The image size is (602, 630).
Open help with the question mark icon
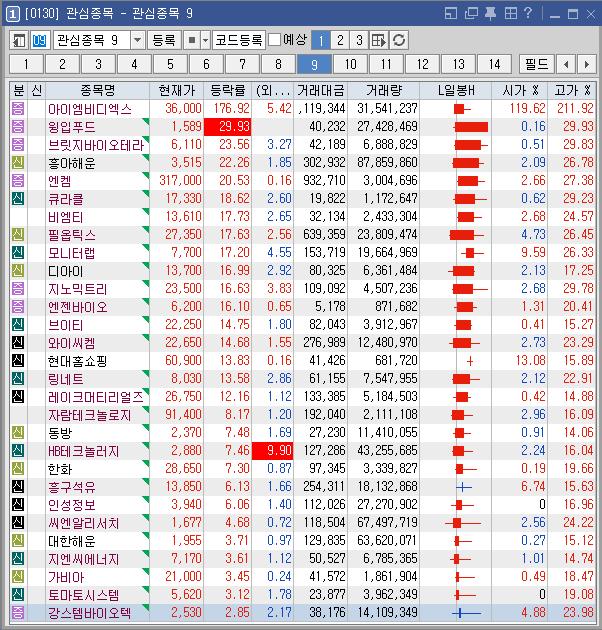[x=528, y=13]
